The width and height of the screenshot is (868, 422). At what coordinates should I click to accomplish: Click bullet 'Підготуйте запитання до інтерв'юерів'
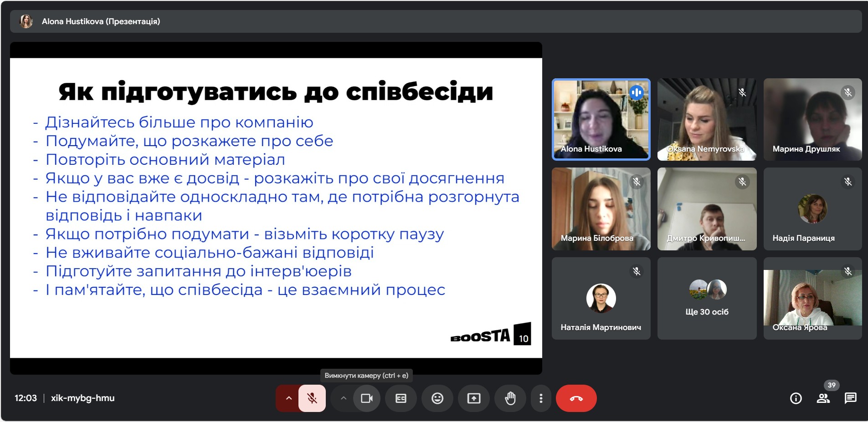tap(198, 271)
